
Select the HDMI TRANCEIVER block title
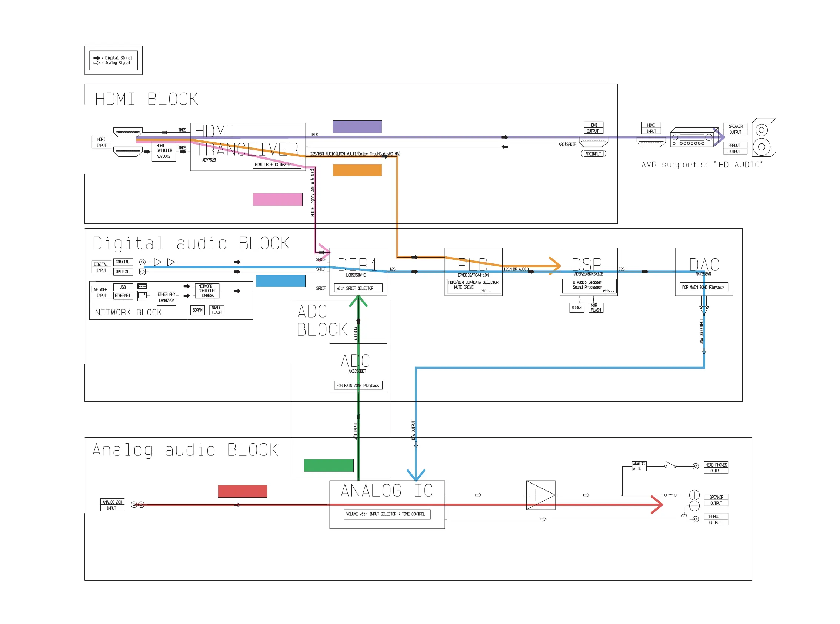tap(247, 140)
